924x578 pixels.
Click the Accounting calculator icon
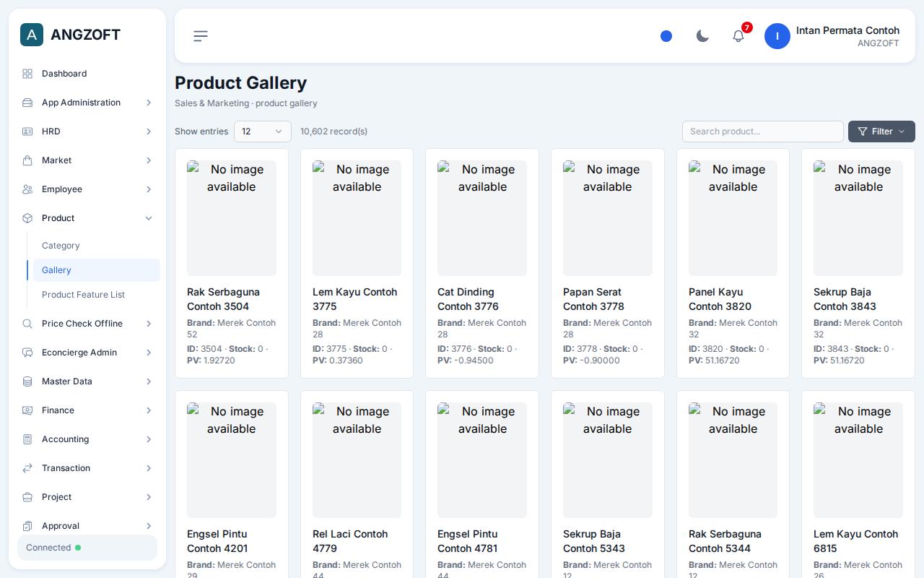tap(27, 439)
